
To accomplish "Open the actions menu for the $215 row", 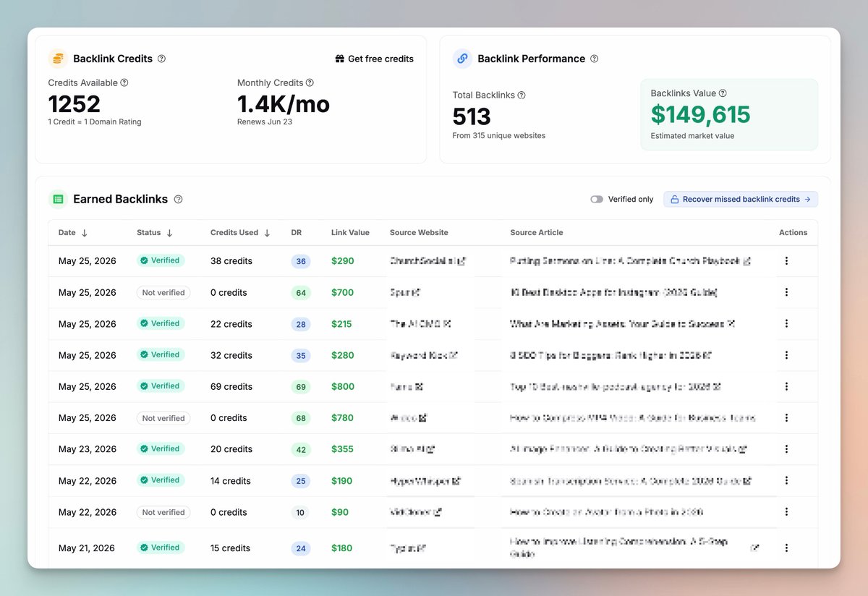I will pos(786,323).
